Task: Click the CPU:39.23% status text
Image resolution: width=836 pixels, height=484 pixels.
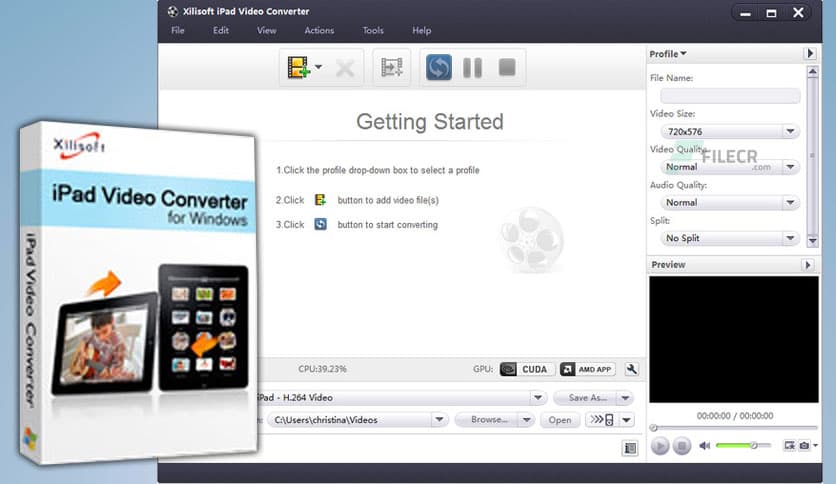Action: 322,369
